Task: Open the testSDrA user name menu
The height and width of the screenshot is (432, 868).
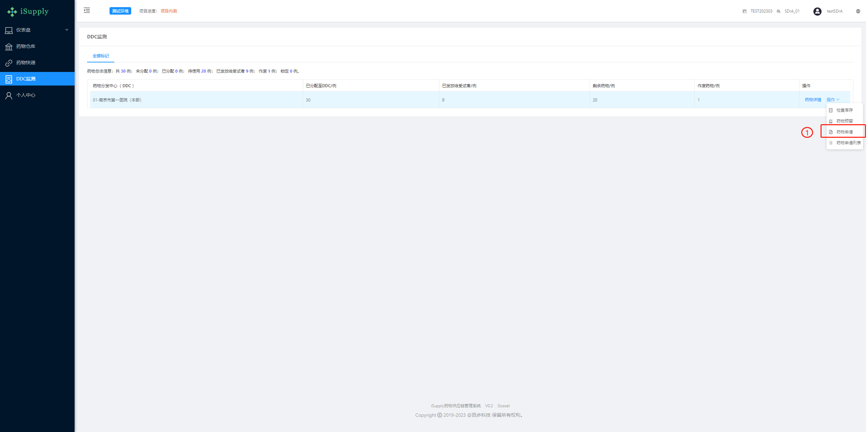Action: (834, 11)
